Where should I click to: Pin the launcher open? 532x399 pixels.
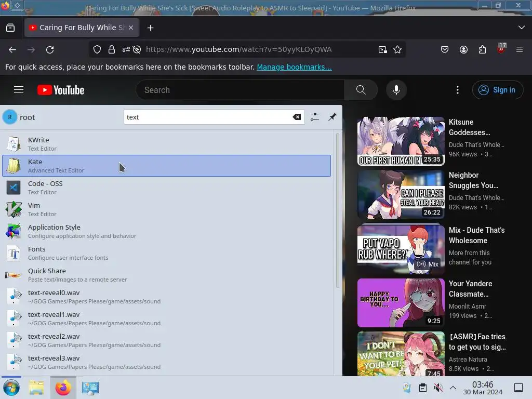pos(332,117)
